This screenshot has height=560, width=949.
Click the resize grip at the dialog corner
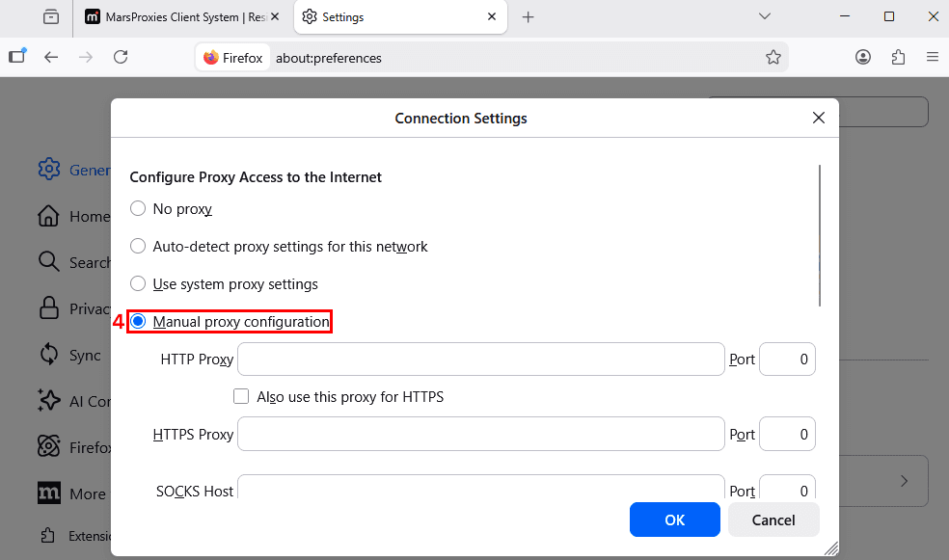(x=831, y=547)
